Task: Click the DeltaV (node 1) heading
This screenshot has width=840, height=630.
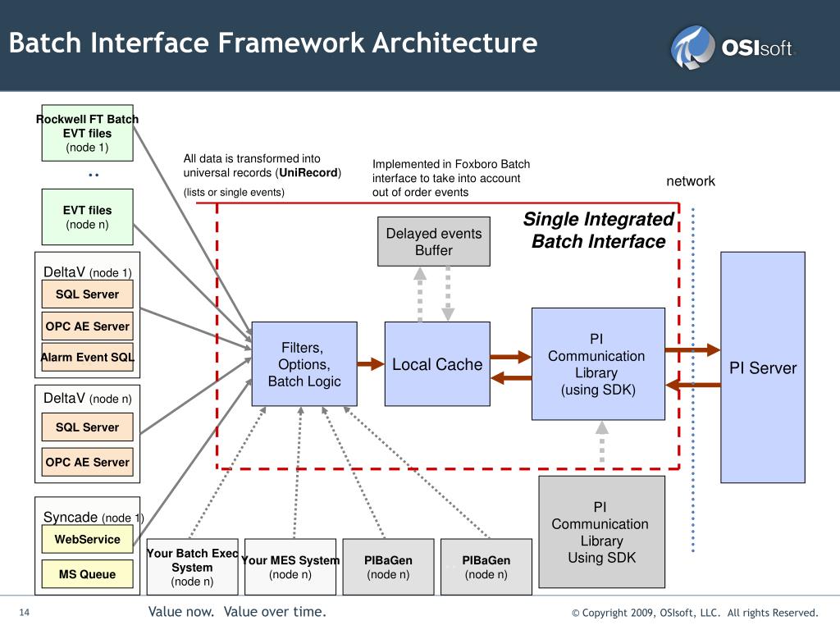Action: point(87,272)
